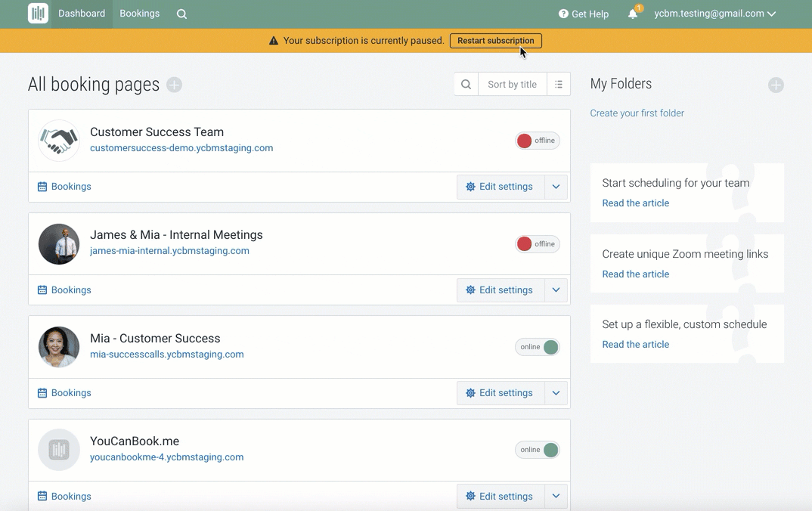
Task: Click the booking pages search magnifier icon
Action: 466,85
